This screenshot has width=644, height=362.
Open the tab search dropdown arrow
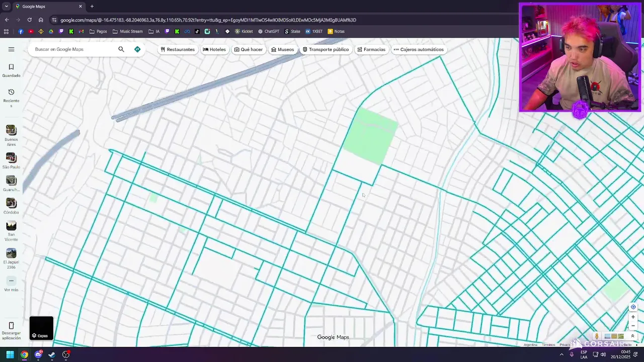point(6,7)
